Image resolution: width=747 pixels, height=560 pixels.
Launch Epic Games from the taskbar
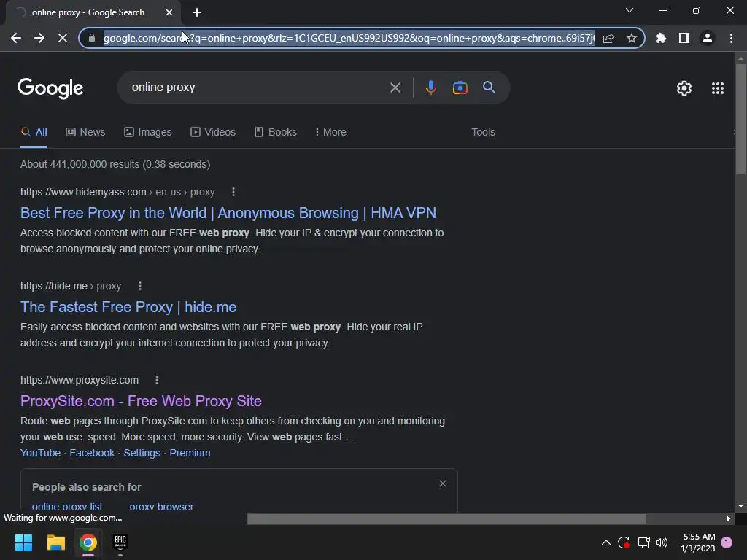coord(120,542)
